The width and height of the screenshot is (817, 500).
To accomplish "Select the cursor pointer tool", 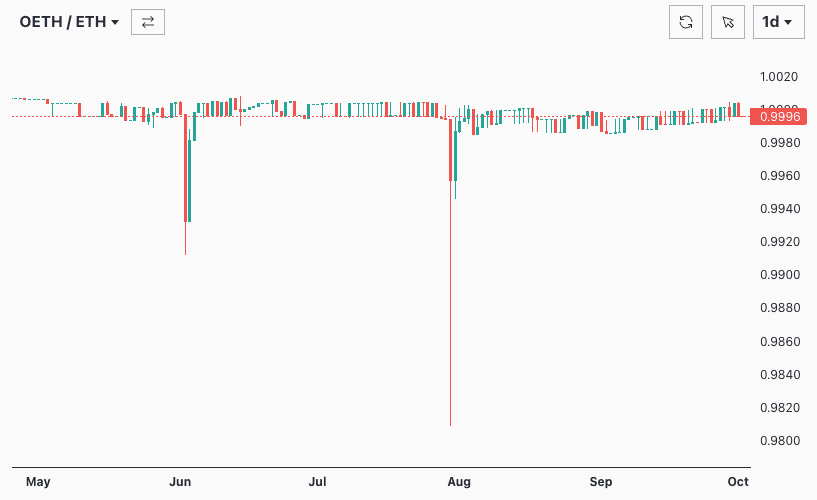I will point(728,22).
